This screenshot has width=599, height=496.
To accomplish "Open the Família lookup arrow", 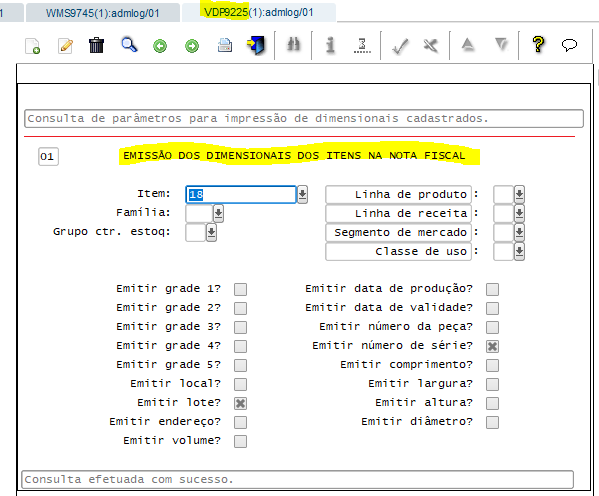I will pos(218,214).
